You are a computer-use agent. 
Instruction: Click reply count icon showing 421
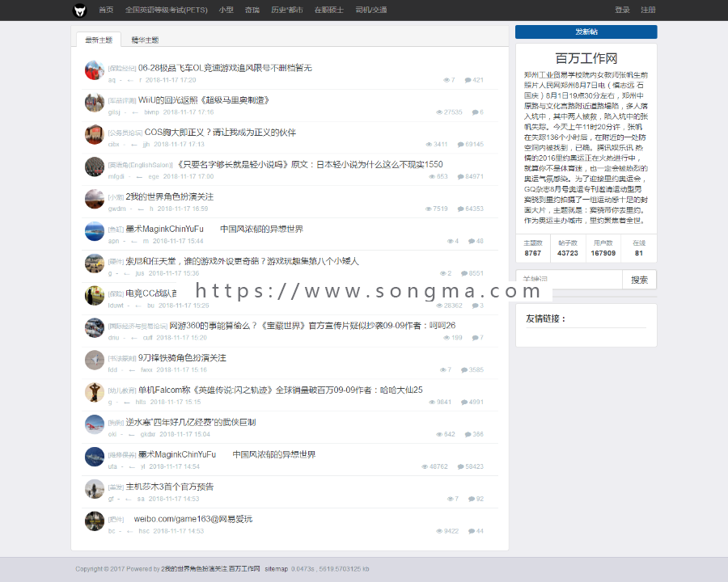pyautogui.click(x=468, y=80)
